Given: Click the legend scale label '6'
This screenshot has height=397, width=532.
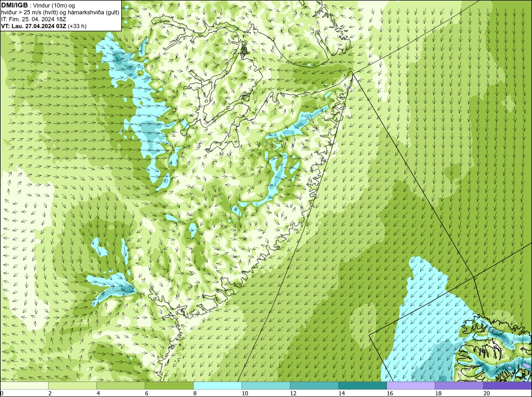Looking at the screenshot, I should pyautogui.click(x=147, y=393).
